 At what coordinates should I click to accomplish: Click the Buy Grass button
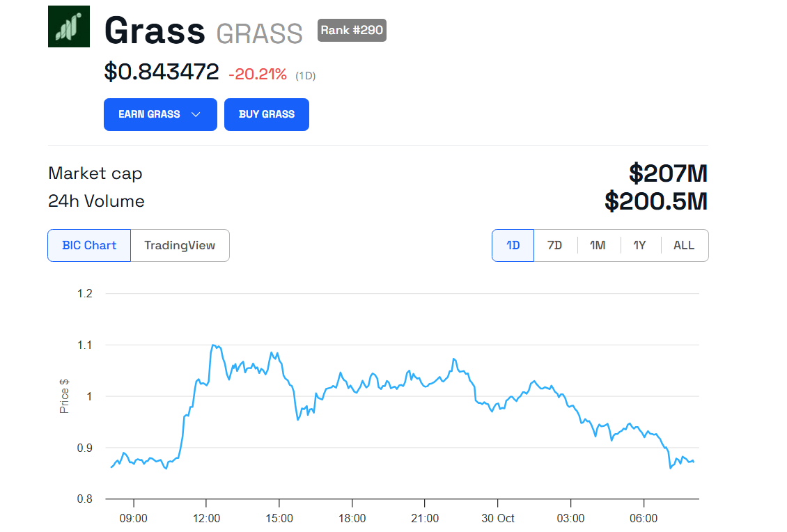(267, 114)
